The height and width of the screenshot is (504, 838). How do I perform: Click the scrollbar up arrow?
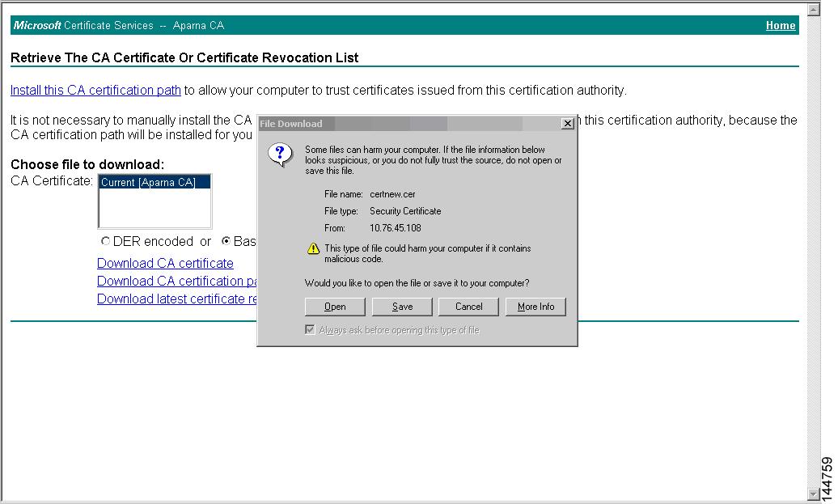(x=813, y=9)
